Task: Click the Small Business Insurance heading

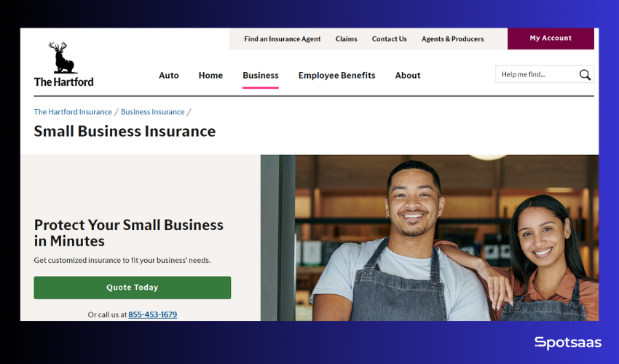Action: 125,131
